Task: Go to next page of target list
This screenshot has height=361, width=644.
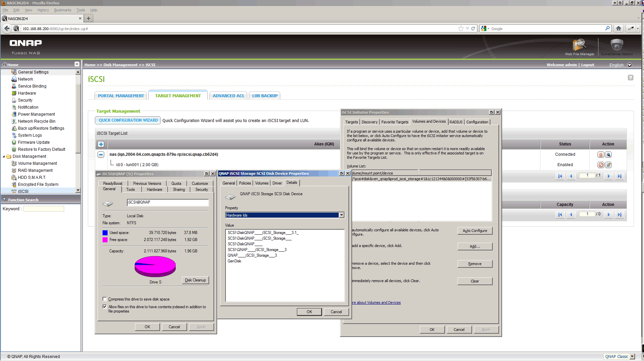Action: pyautogui.click(x=609, y=176)
